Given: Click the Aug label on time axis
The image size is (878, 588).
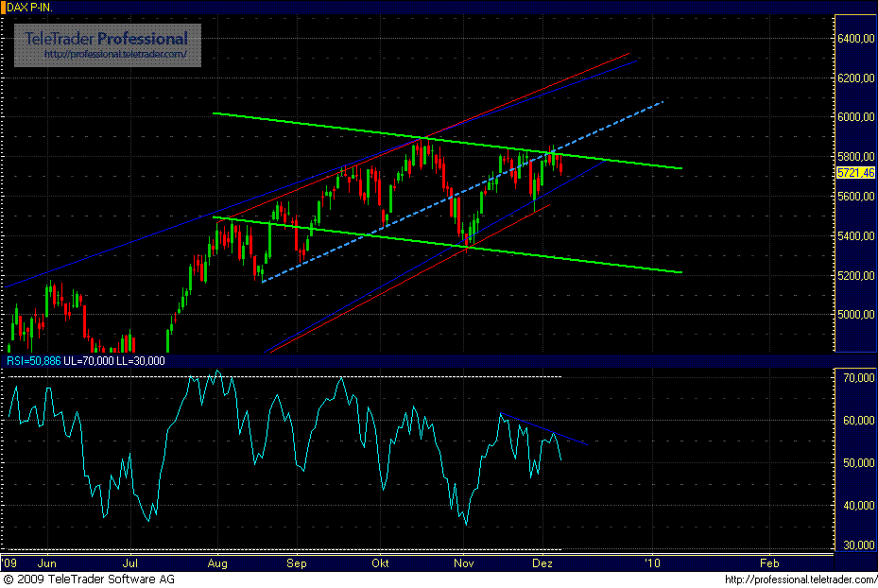Looking at the screenshot, I should tap(217, 564).
